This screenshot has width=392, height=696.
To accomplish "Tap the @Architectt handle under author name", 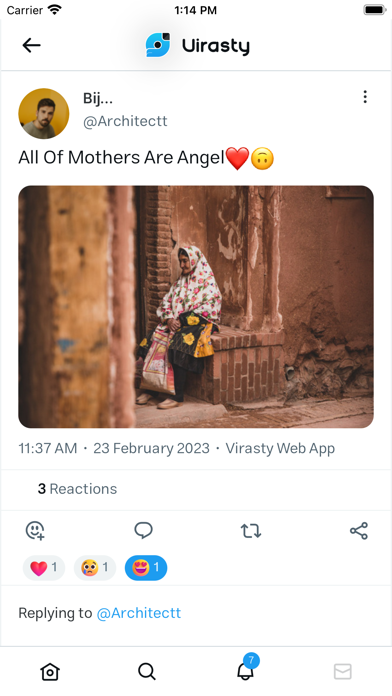I will coord(125,121).
